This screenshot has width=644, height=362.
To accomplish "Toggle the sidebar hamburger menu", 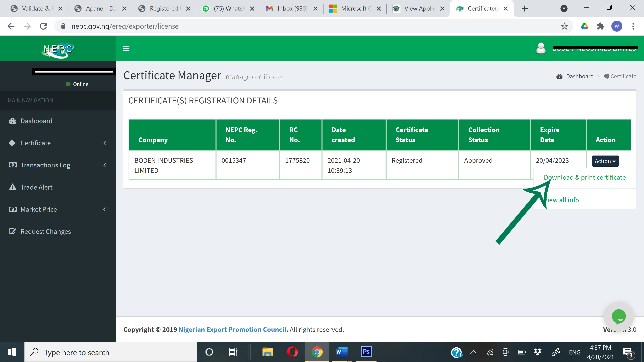I will (126, 48).
